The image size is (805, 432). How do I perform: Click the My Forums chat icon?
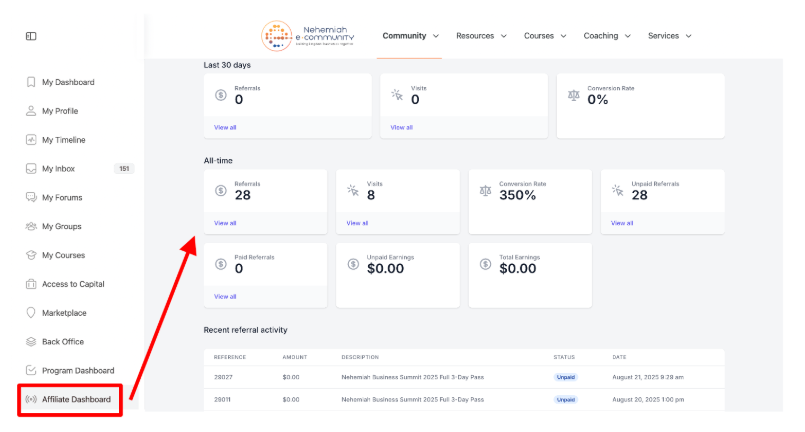[x=31, y=198]
